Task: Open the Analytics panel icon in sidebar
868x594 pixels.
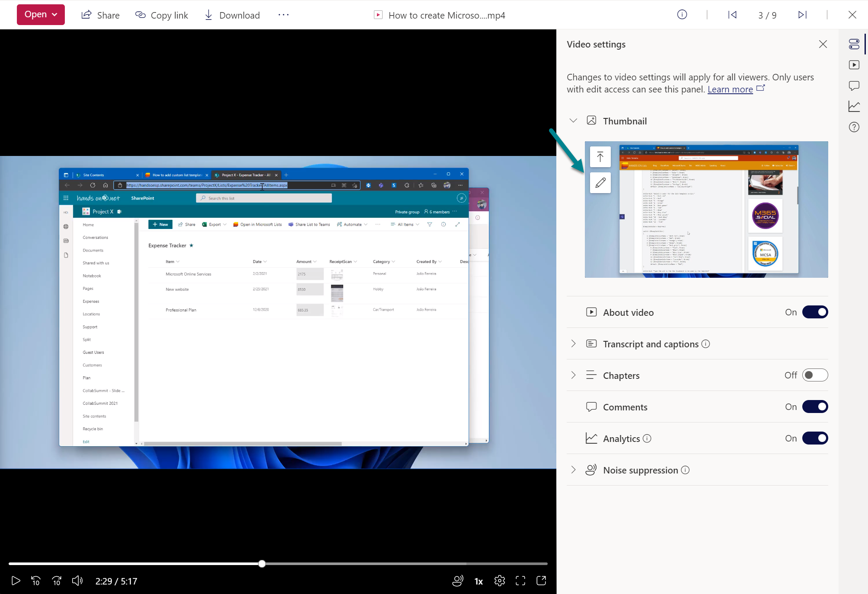Action: 854,106
